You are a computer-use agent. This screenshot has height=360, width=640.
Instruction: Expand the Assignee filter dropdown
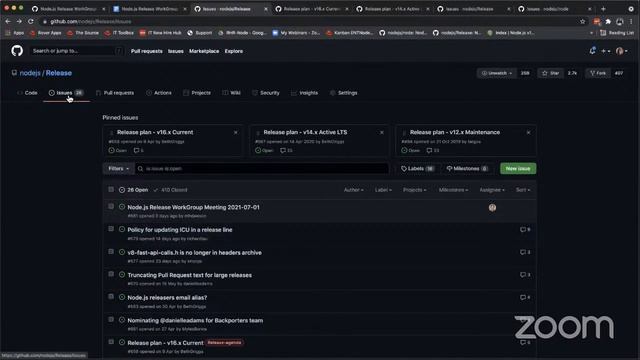point(492,190)
